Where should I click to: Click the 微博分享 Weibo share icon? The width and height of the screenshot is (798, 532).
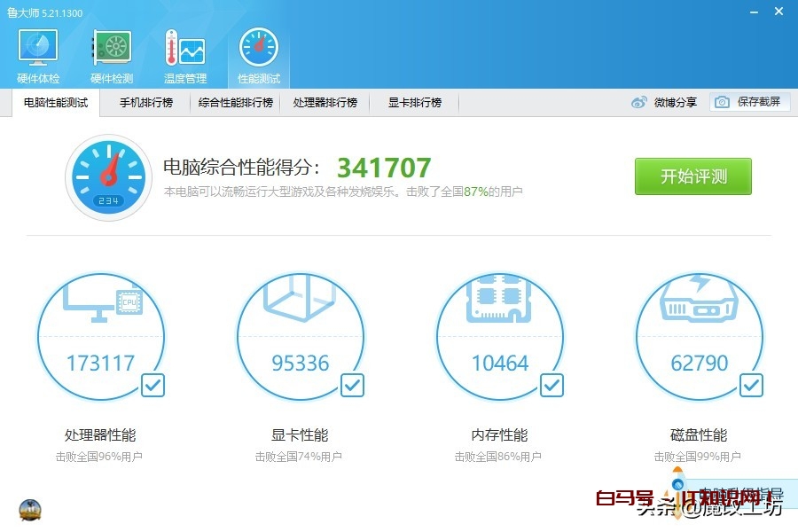pyautogui.click(x=639, y=103)
